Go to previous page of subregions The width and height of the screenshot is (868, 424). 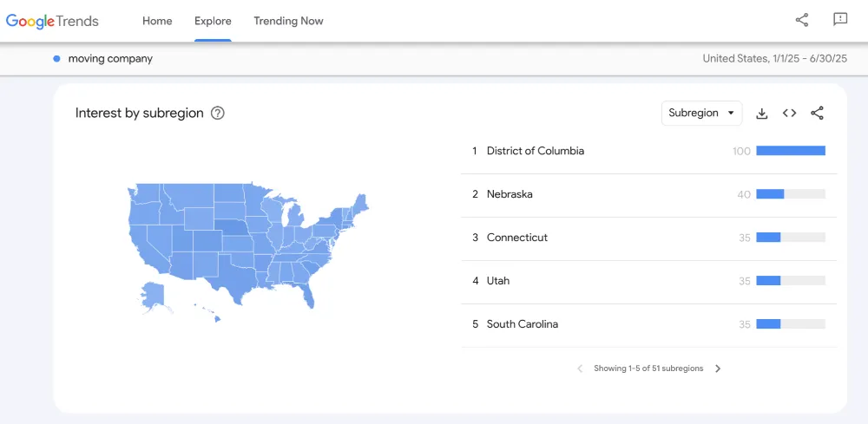click(580, 369)
